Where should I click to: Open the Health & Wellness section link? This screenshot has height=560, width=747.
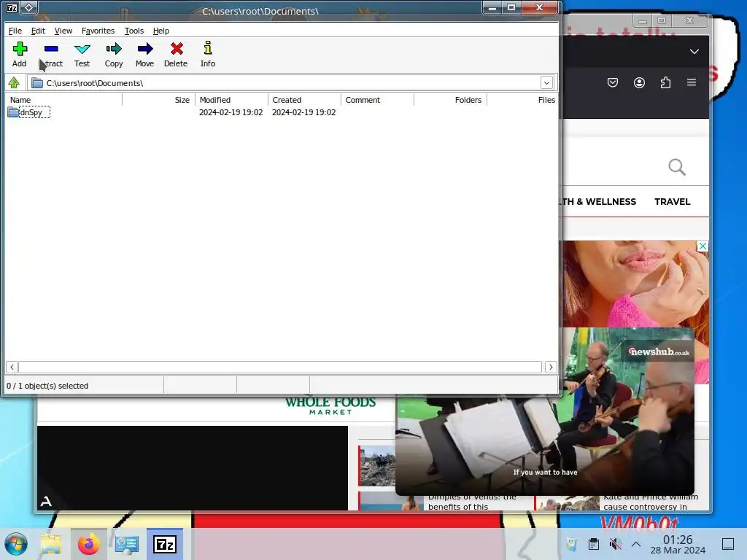point(600,202)
